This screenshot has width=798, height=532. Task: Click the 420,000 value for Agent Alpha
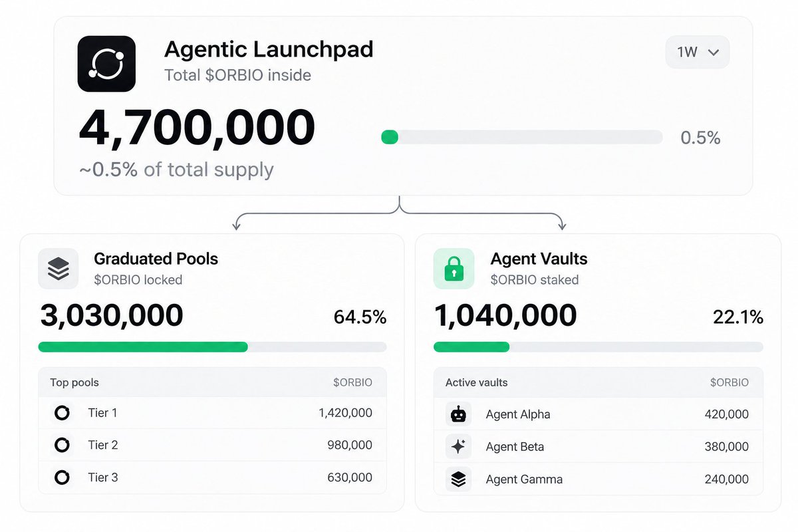point(726,414)
